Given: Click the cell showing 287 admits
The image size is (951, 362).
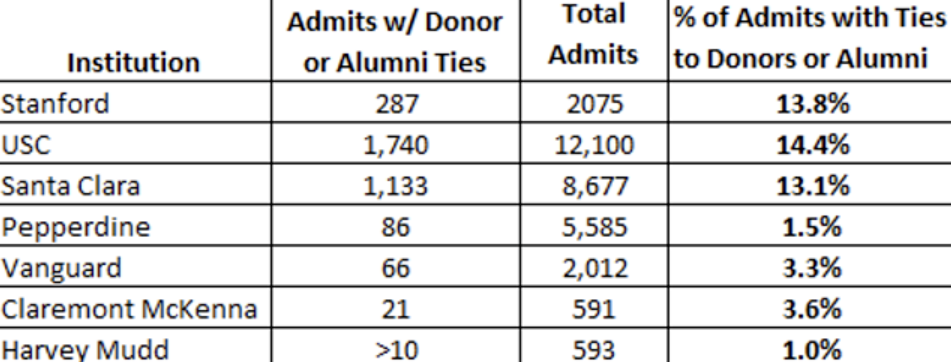Looking at the screenshot, I should tap(395, 103).
